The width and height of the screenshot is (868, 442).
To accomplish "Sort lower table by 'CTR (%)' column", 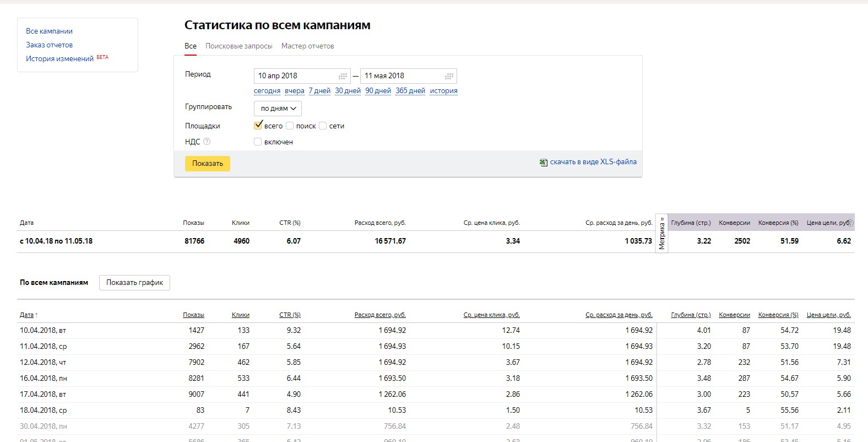I will (290, 315).
